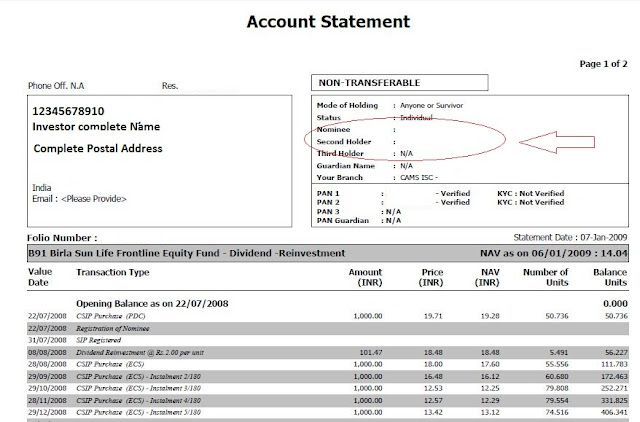Screen dimensions: 640x422
Task: Select the 56.227 balance cell
Action: coord(616,353)
